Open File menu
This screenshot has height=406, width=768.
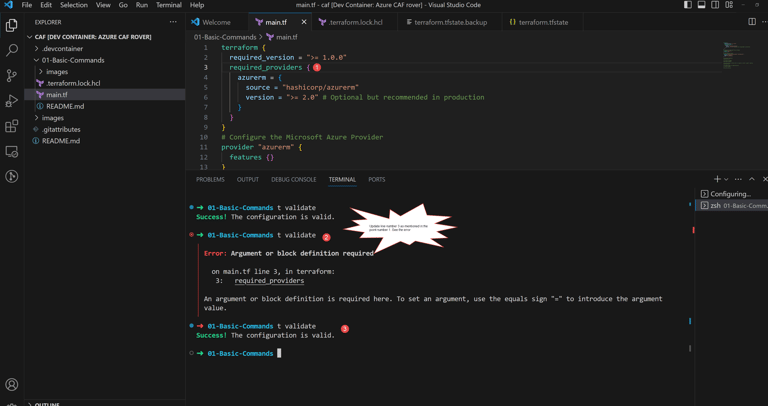pos(26,5)
